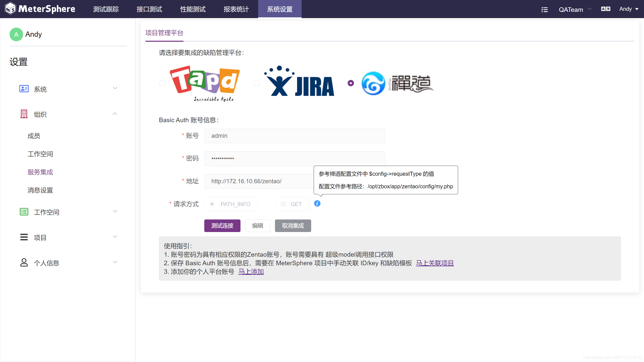The image size is (644, 362).
Task: Click the personal info user icon
Action: click(x=24, y=262)
